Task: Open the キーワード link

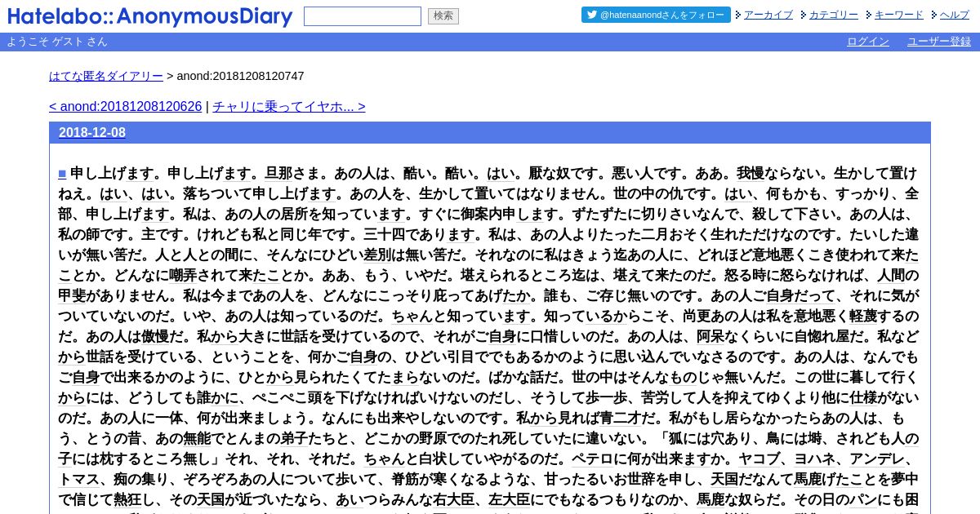Action: coord(899,15)
